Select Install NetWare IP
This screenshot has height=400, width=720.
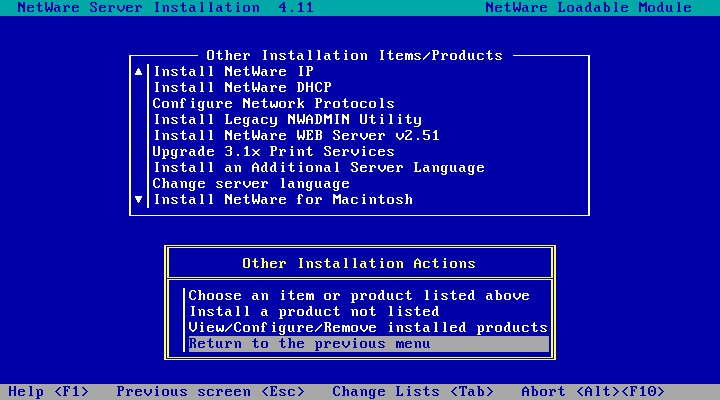(x=233, y=72)
